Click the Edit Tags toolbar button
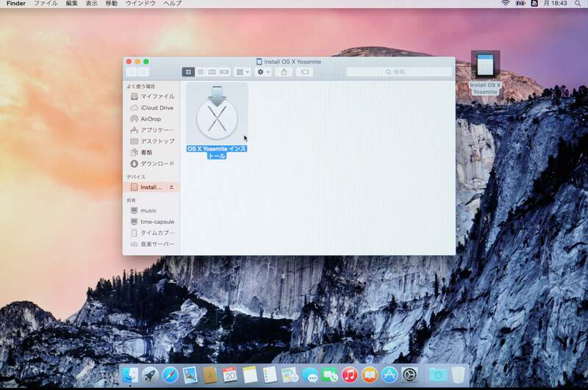Screen dimensions: 588x390 pyautogui.click(x=305, y=71)
